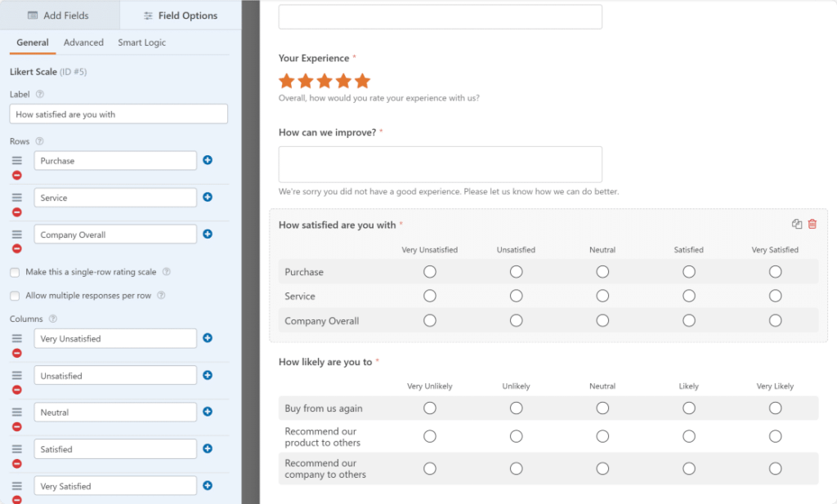Click the How can we improve text box

pos(440,164)
